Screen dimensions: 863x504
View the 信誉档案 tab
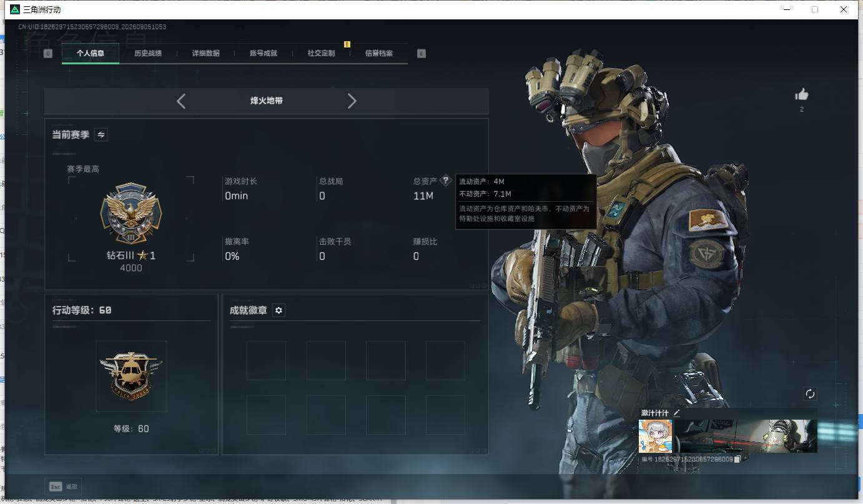coord(379,54)
